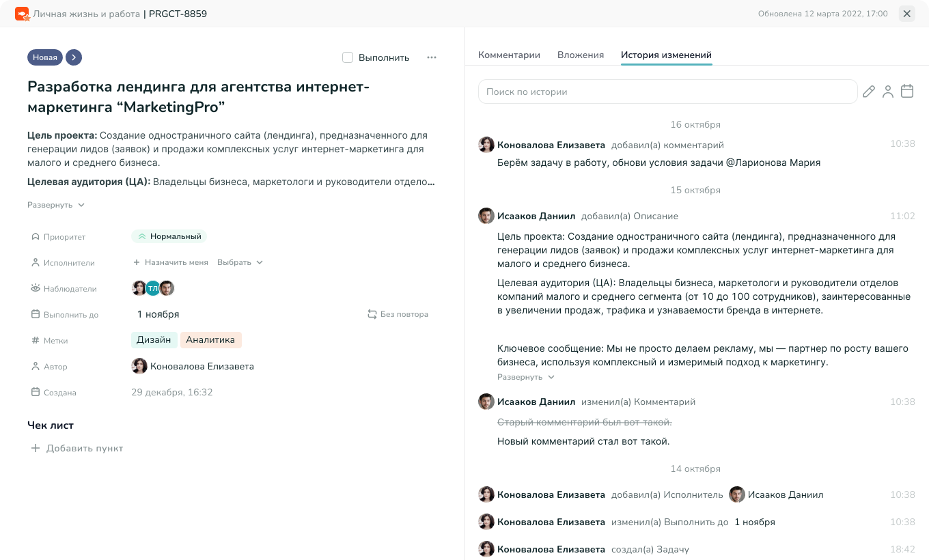Open the "Выбрать" assignee dropdown
This screenshot has height=560, width=929.
[x=240, y=262]
